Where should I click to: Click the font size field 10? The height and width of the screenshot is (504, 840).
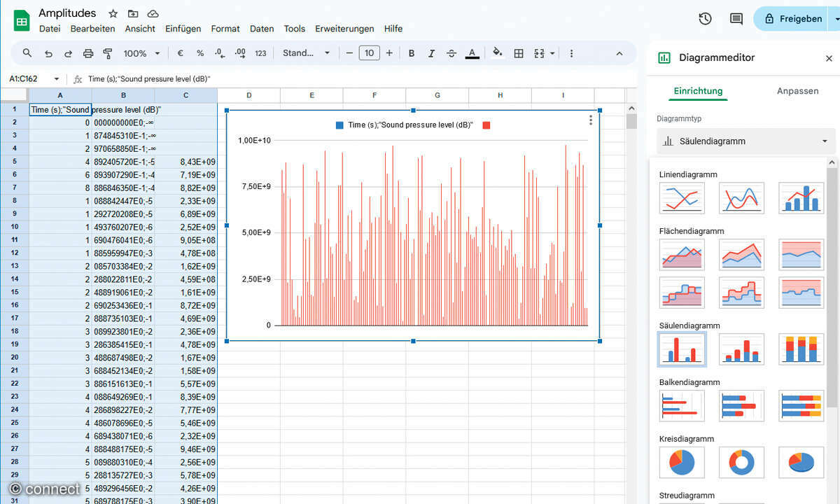click(x=369, y=53)
